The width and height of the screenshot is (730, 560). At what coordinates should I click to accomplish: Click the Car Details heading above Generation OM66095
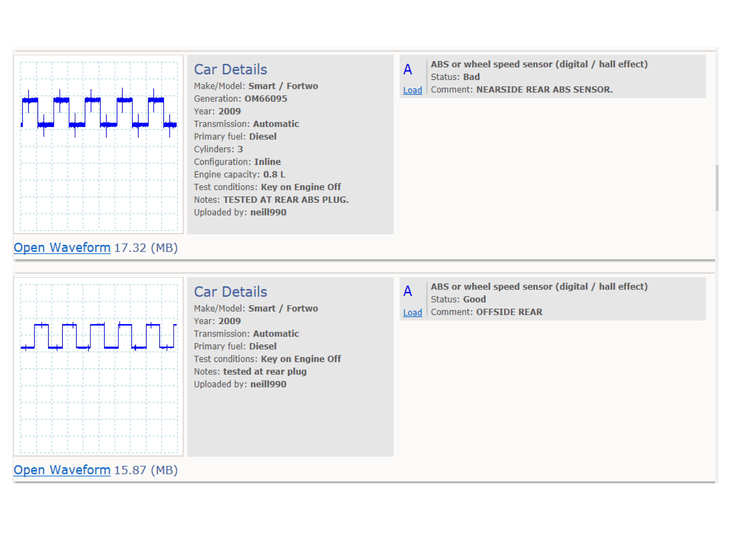[230, 69]
